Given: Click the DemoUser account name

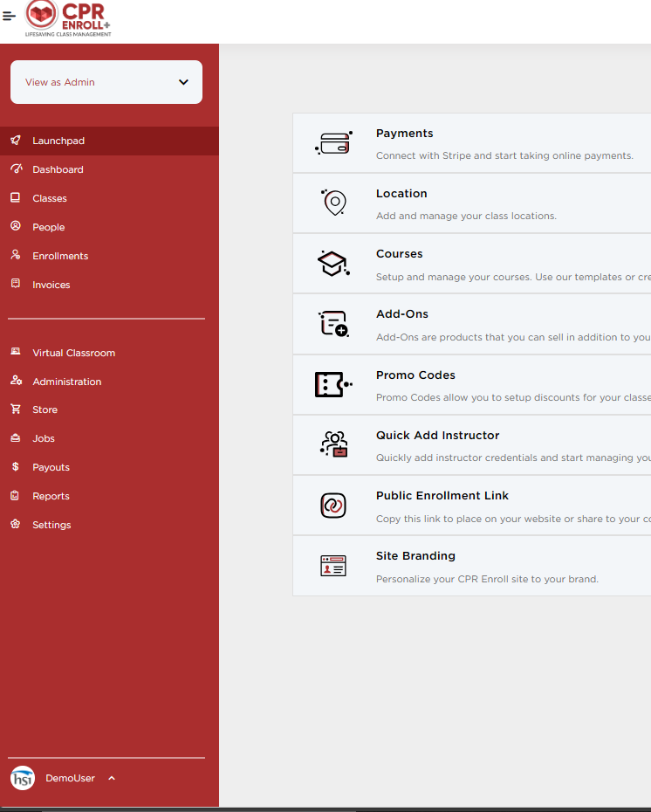Looking at the screenshot, I should (x=71, y=778).
